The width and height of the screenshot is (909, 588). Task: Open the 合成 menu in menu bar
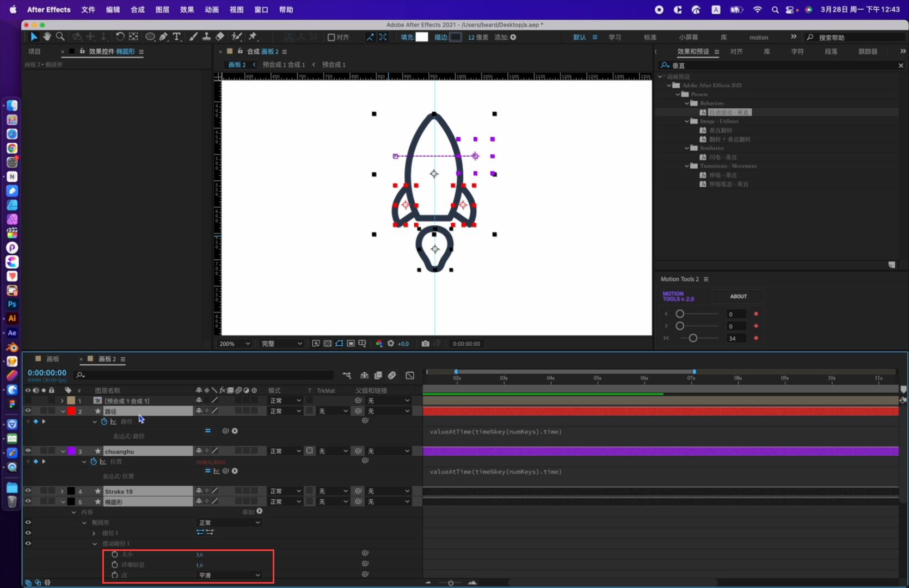(137, 9)
